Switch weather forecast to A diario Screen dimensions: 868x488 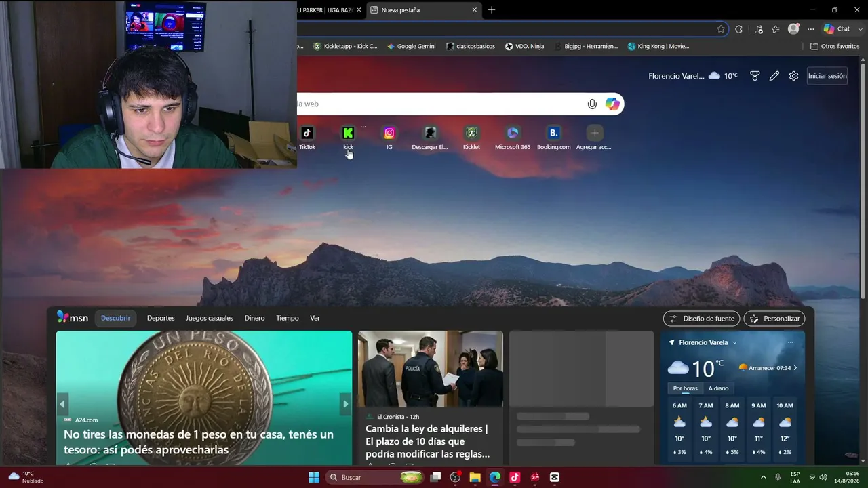718,388
